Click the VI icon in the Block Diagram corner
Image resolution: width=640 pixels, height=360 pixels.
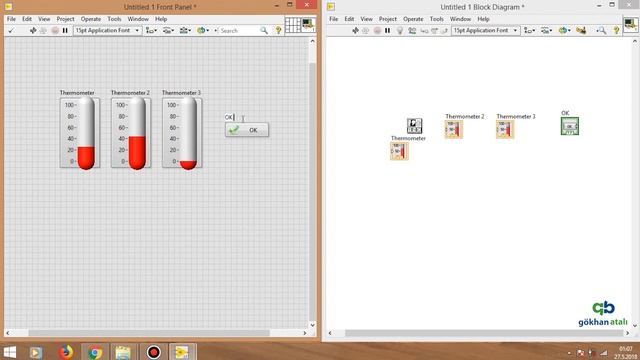pos(630,25)
